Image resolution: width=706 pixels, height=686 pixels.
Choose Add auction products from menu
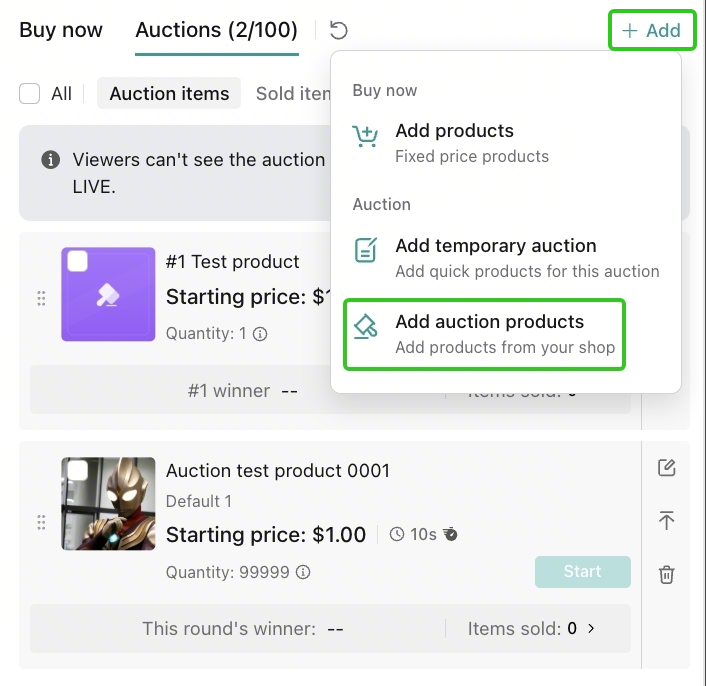(484, 334)
